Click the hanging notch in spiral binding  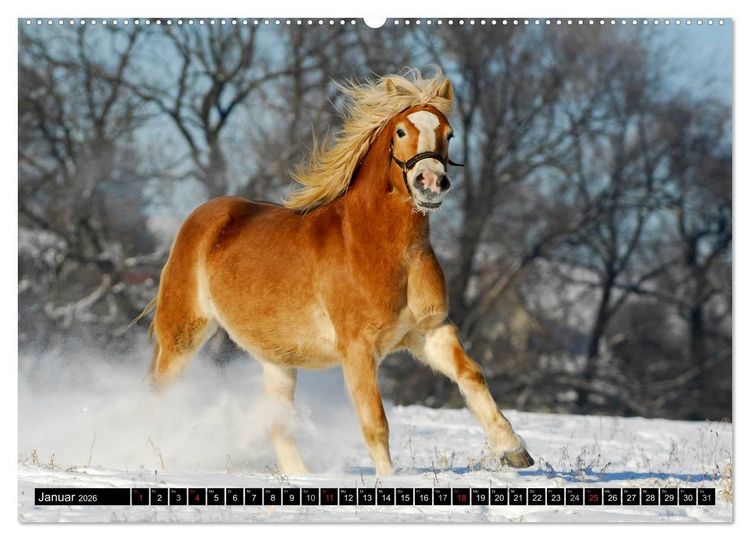375,22
